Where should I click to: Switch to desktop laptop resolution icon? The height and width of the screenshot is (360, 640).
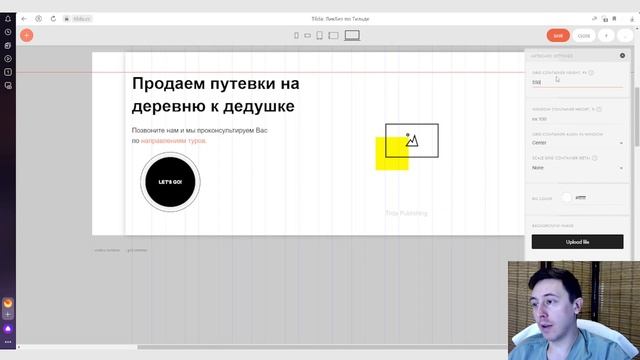[x=352, y=36]
